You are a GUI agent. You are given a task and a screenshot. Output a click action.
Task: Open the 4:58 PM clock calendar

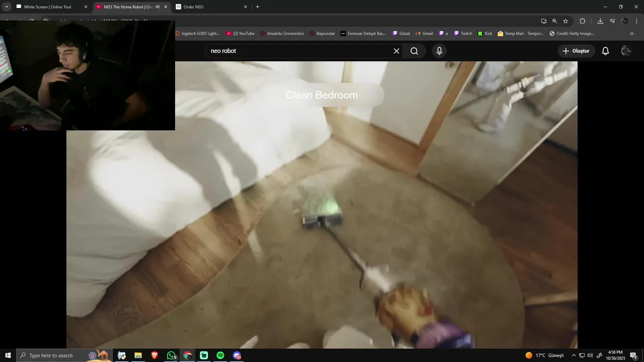[x=615, y=355]
